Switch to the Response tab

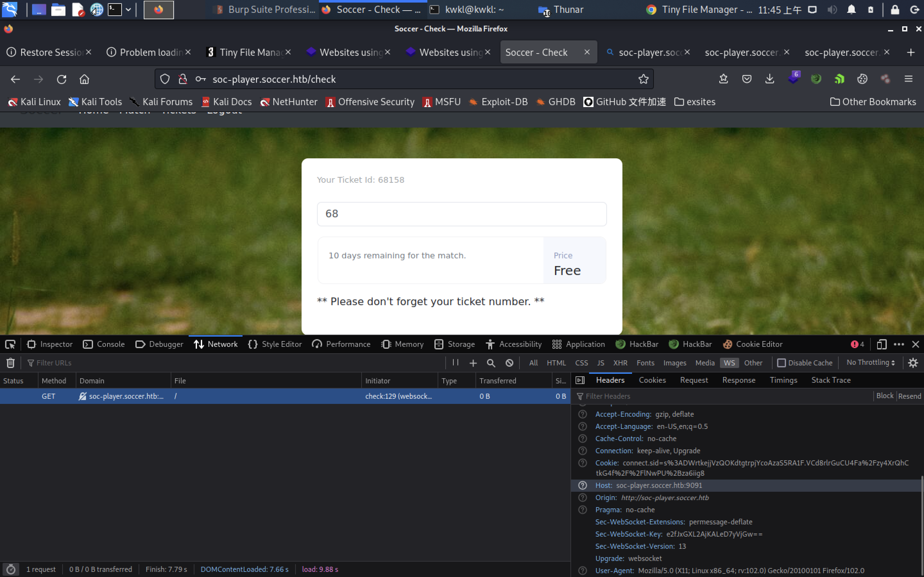[x=739, y=380]
